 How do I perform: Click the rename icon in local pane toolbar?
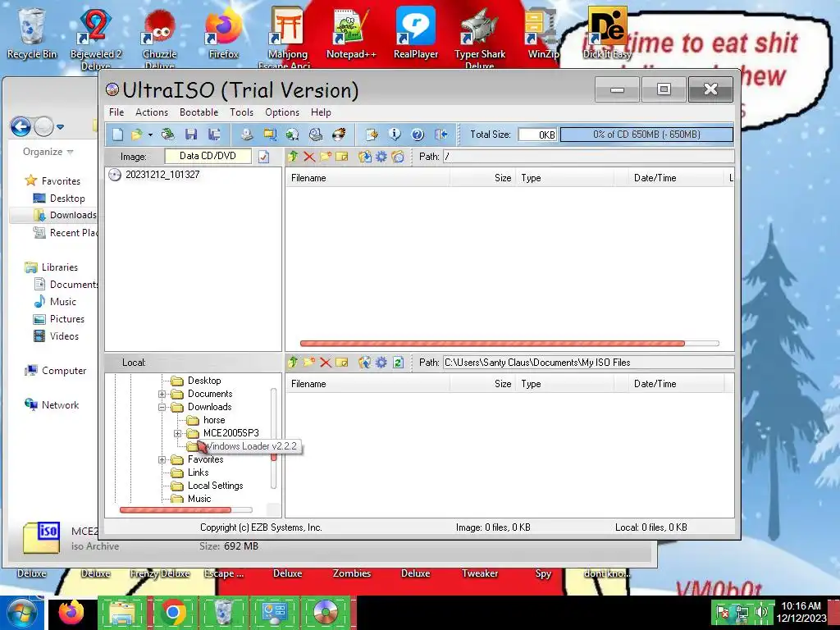point(341,363)
